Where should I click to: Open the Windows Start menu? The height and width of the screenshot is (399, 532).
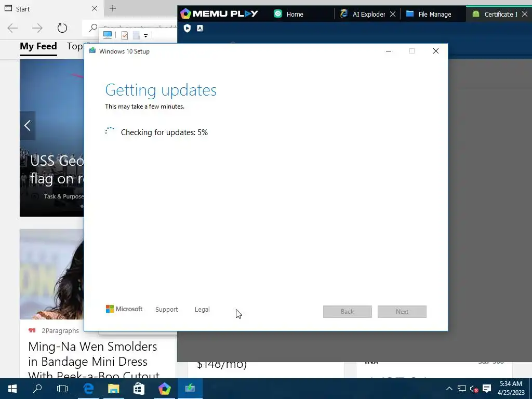[x=12, y=389]
